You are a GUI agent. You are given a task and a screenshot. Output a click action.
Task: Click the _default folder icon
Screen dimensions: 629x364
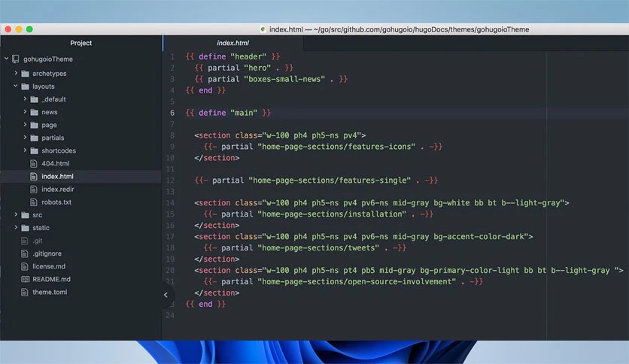tap(35, 99)
